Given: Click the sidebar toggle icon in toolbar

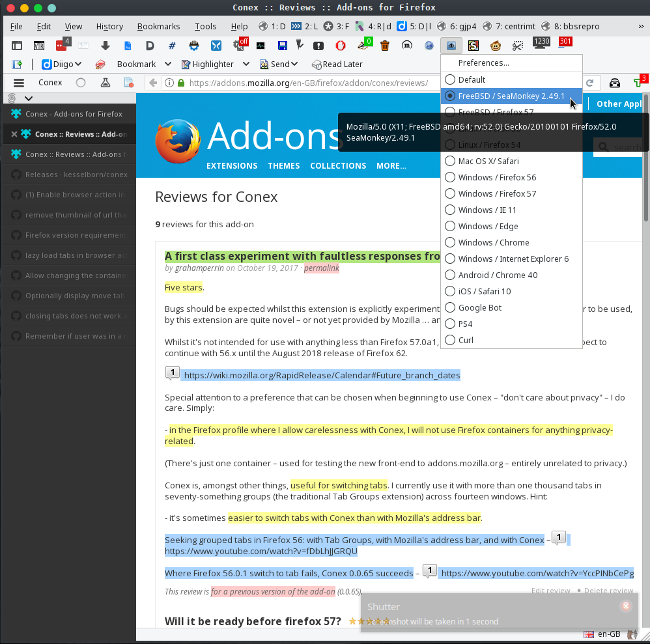Looking at the screenshot, I should (17, 46).
